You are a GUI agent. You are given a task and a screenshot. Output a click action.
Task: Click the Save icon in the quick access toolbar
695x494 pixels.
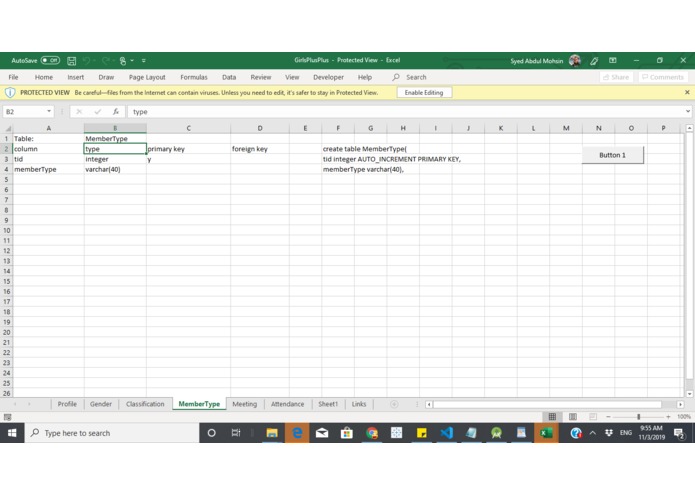[71, 61]
